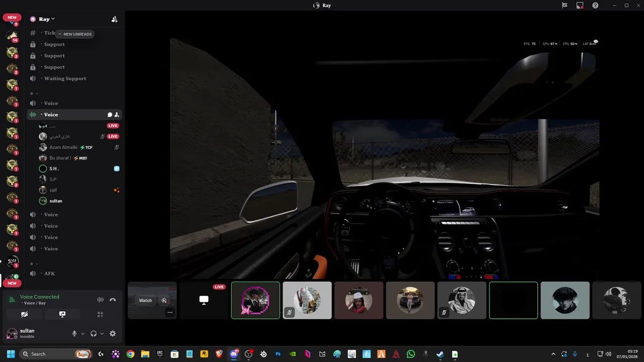Open Photoshop from taskbar

(278, 354)
